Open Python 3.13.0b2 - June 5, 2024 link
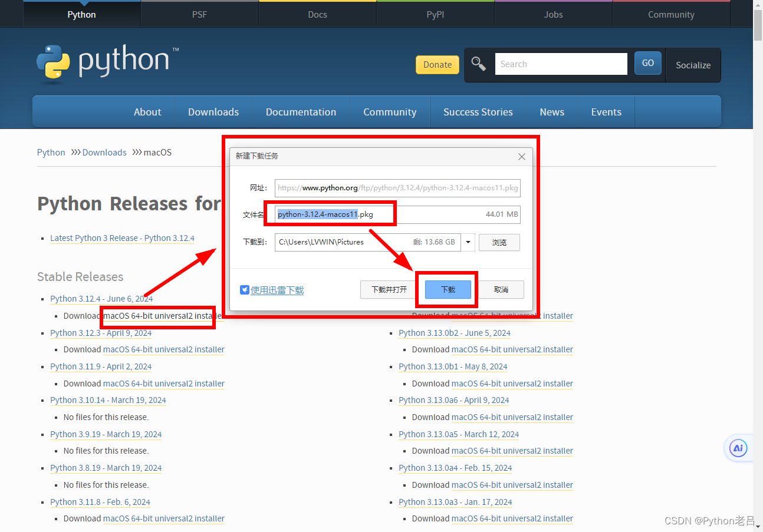The height and width of the screenshot is (532, 763). (455, 333)
